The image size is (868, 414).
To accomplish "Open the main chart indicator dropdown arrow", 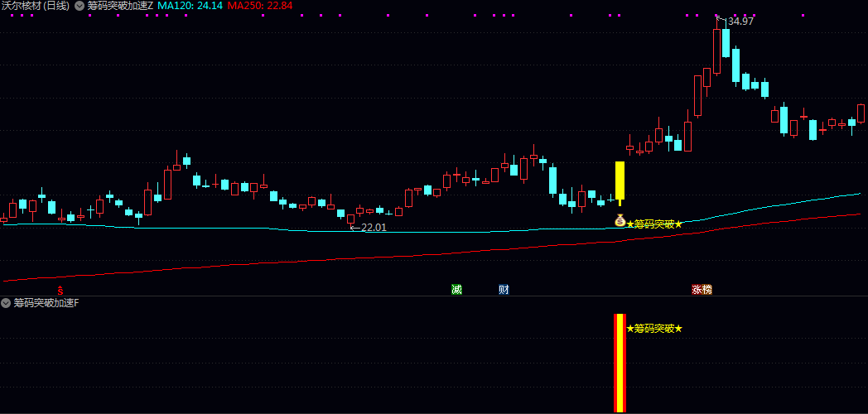I will pos(80,6).
